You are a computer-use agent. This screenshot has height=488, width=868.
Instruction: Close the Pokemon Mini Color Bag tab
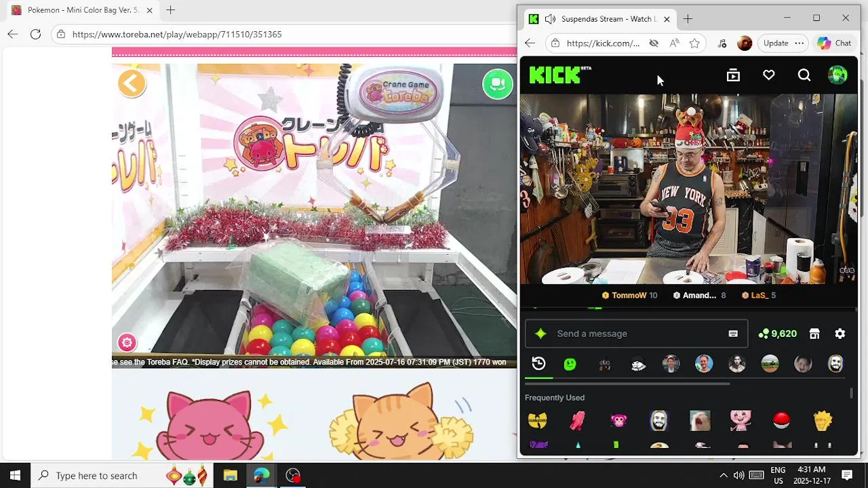149,10
